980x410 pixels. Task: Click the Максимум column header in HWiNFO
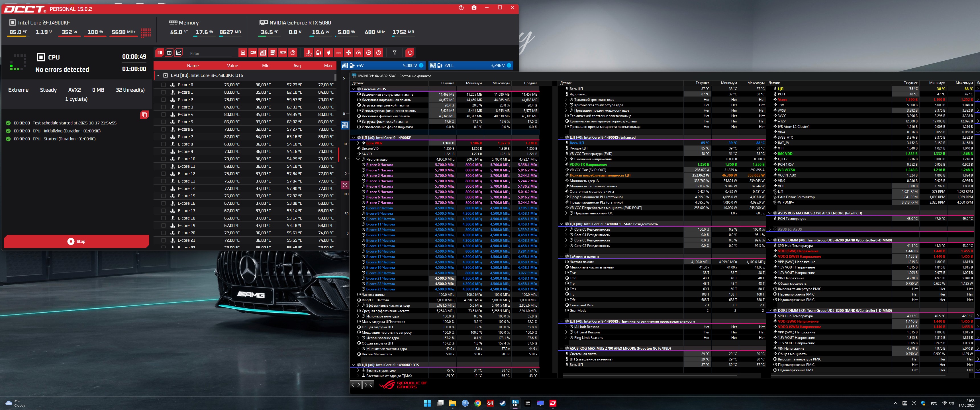tap(501, 83)
